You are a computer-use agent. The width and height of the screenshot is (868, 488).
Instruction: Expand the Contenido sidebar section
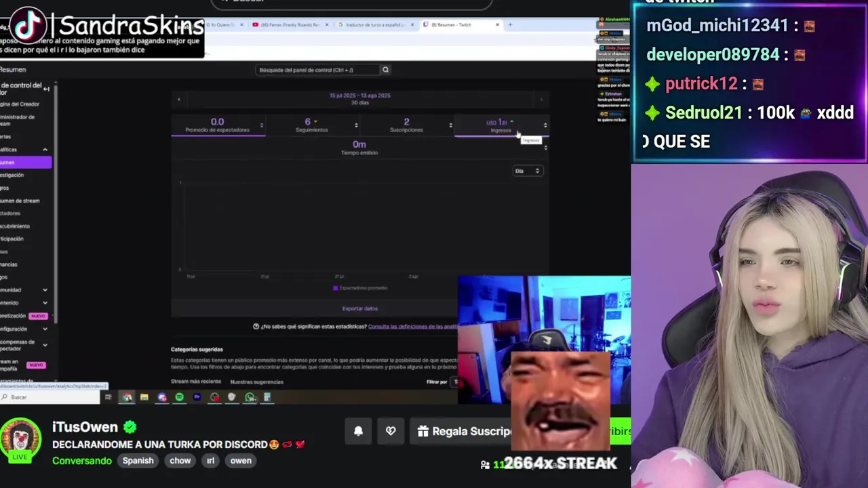45,303
